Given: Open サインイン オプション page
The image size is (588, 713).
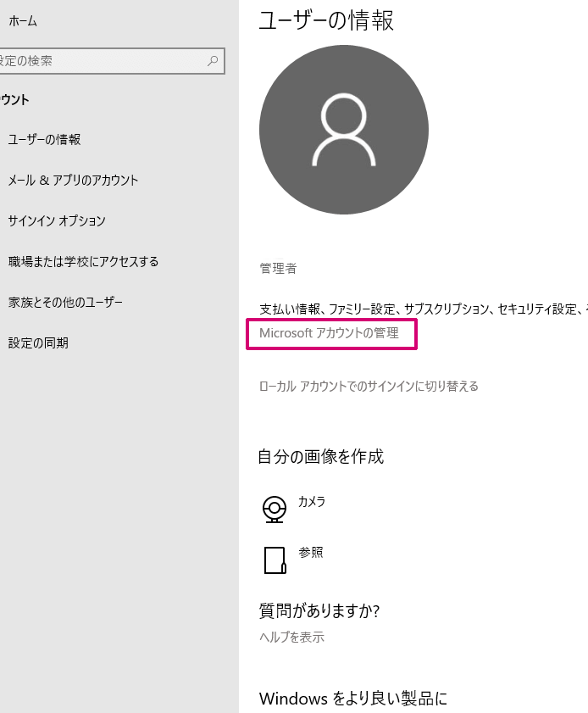Looking at the screenshot, I should point(57,221).
